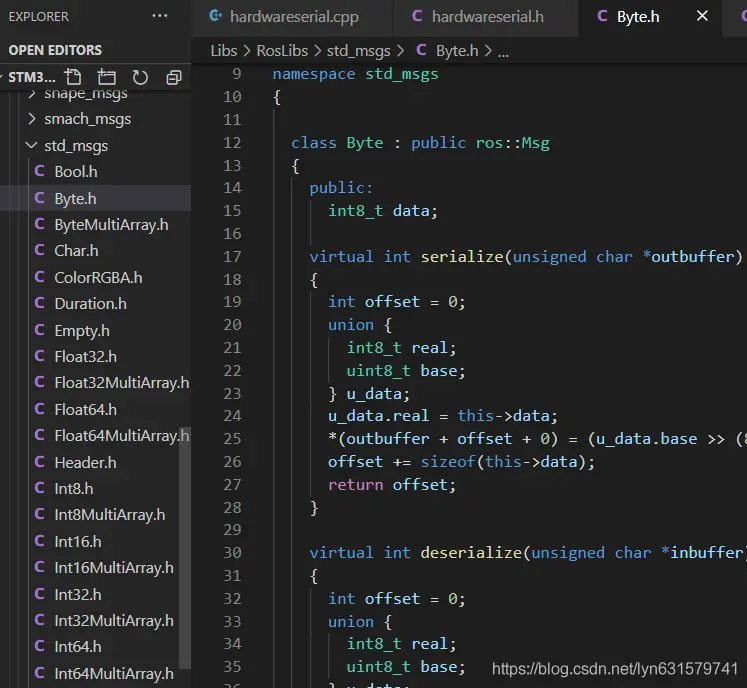Click the New File icon in Explorer
The image size is (747, 688).
(73, 77)
